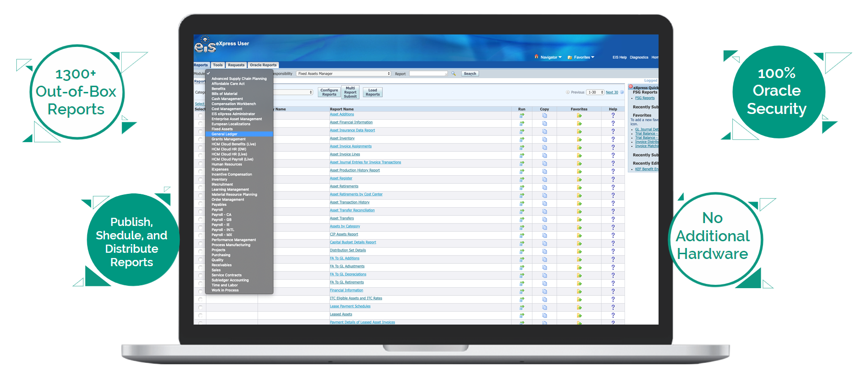Click the Configure Reports button
This screenshot has height=371, width=868.
pos(329,92)
